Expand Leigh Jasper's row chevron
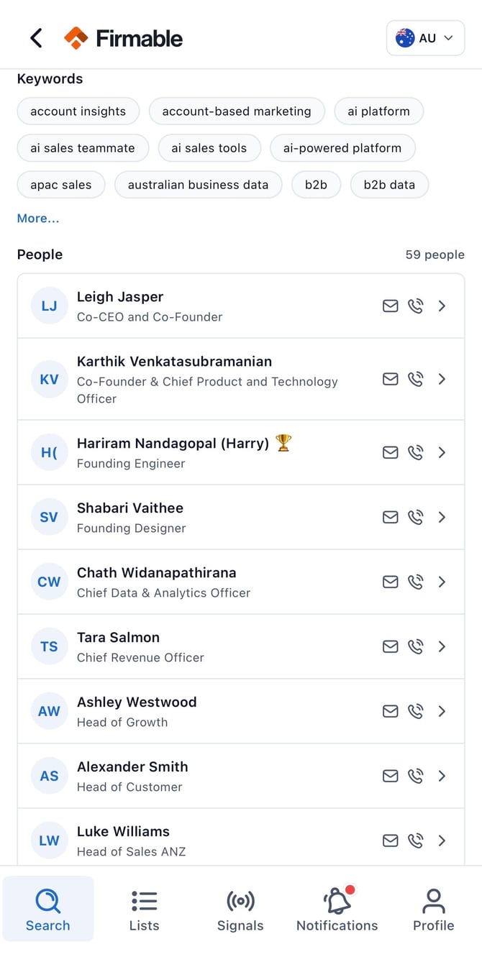Image resolution: width=482 pixels, height=980 pixels. pos(442,306)
